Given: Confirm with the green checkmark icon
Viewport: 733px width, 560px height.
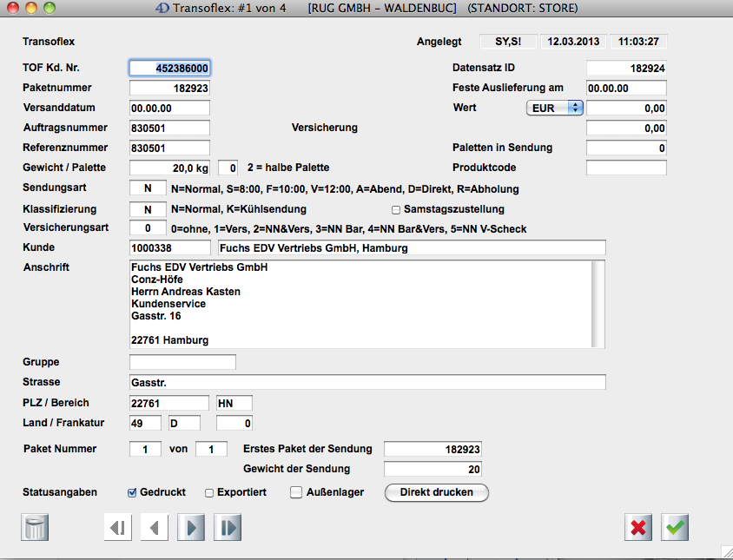Looking at the screenshot, I should 675,527.
